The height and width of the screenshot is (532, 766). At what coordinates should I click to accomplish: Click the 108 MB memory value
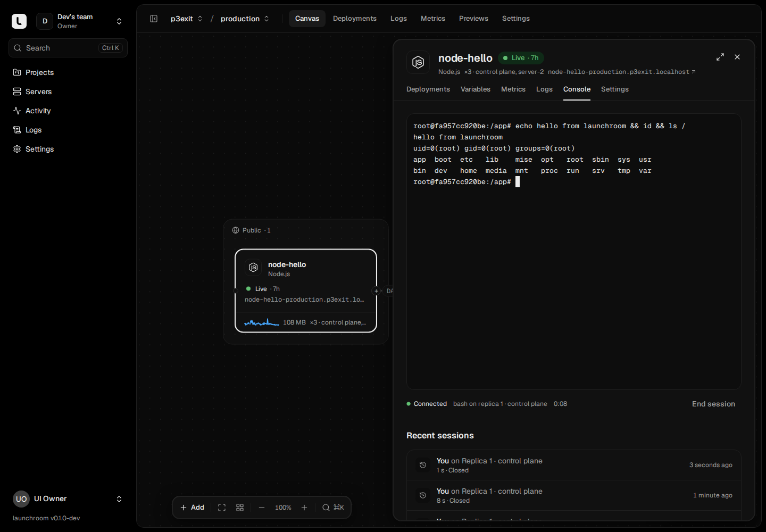(x=294, y=322)
